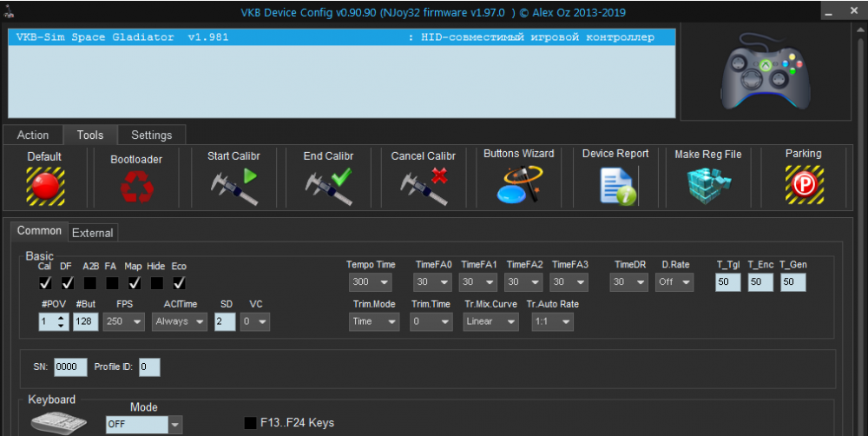This screenshot has height=436, width=868.
Task: Open Bootloader recycle icon
Action: [137, 187]
